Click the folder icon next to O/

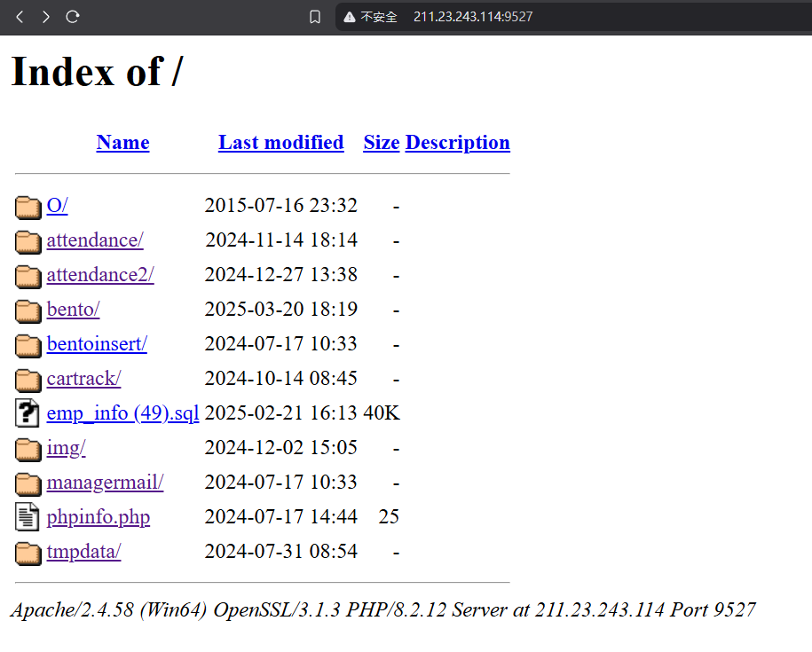28,207
